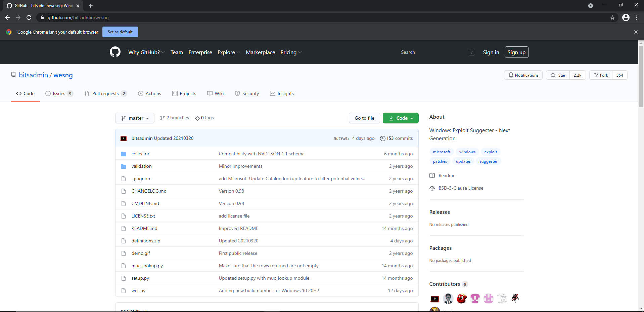Open README.md file

(x=144, y=228)
